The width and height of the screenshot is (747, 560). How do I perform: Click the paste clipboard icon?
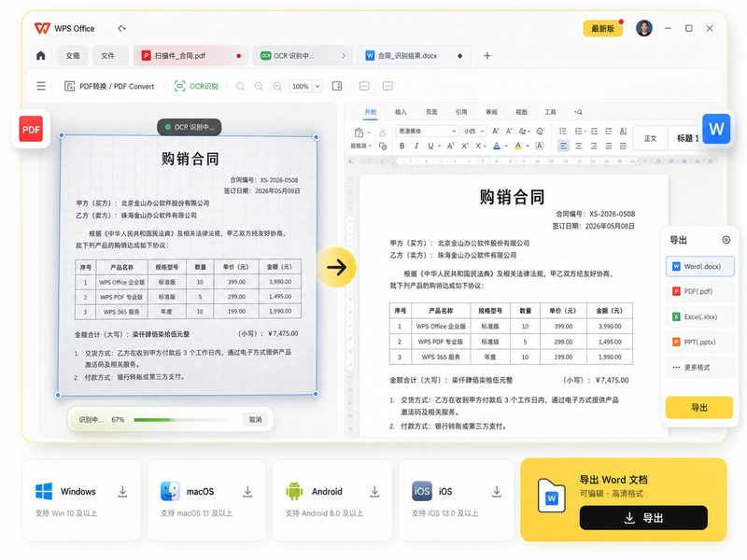pos(359,132)
